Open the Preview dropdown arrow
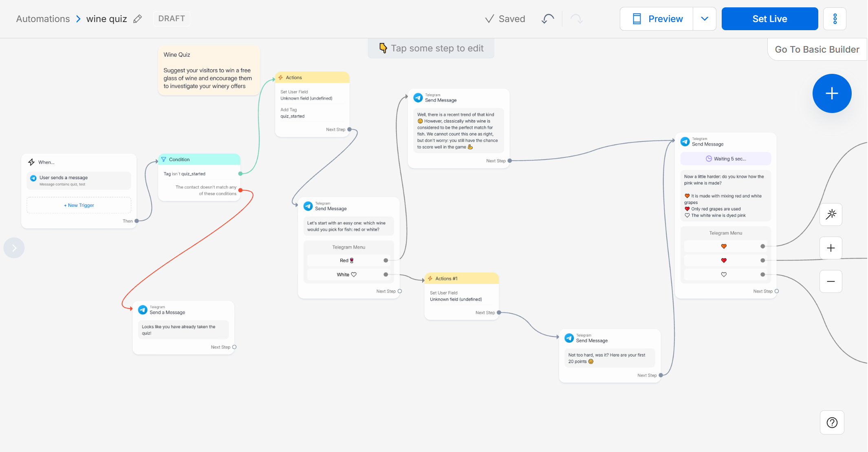Viewport: 868px width, 452px height. coord(705,19)
